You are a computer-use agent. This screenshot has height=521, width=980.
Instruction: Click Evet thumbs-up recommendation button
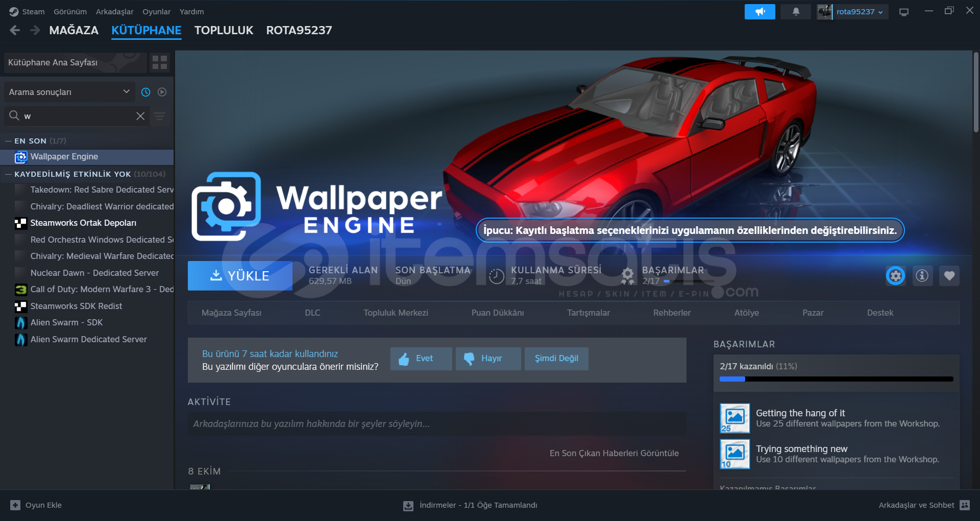[421, 359]
